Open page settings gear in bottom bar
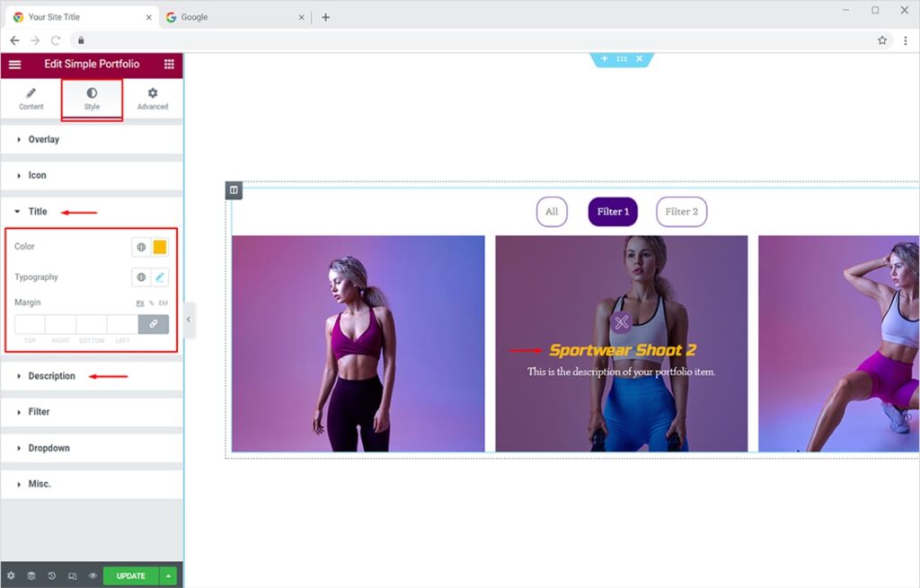 click(x=11, y=575)
